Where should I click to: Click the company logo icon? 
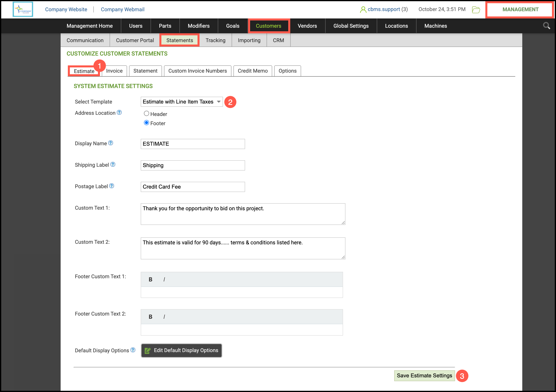click(23, 9)
